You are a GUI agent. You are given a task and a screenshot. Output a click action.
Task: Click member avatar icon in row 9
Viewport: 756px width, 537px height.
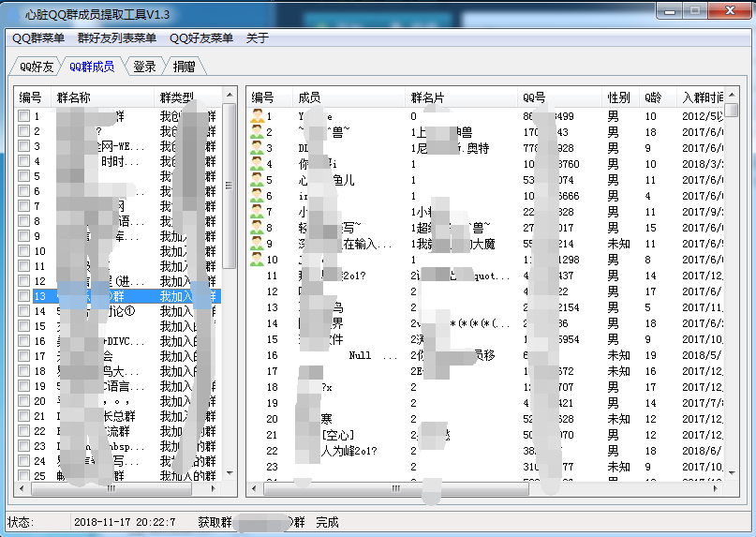click(257, 243)
